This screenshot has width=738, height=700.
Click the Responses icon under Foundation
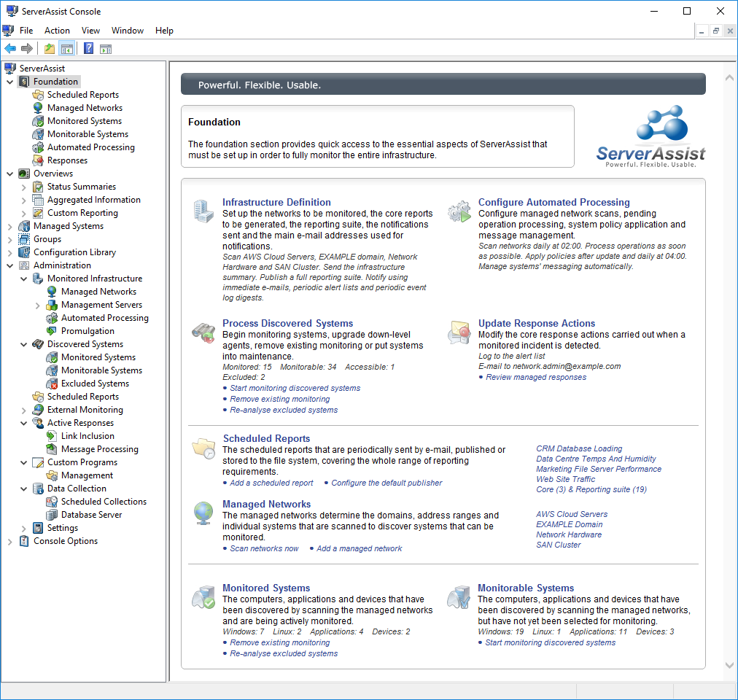38,160
